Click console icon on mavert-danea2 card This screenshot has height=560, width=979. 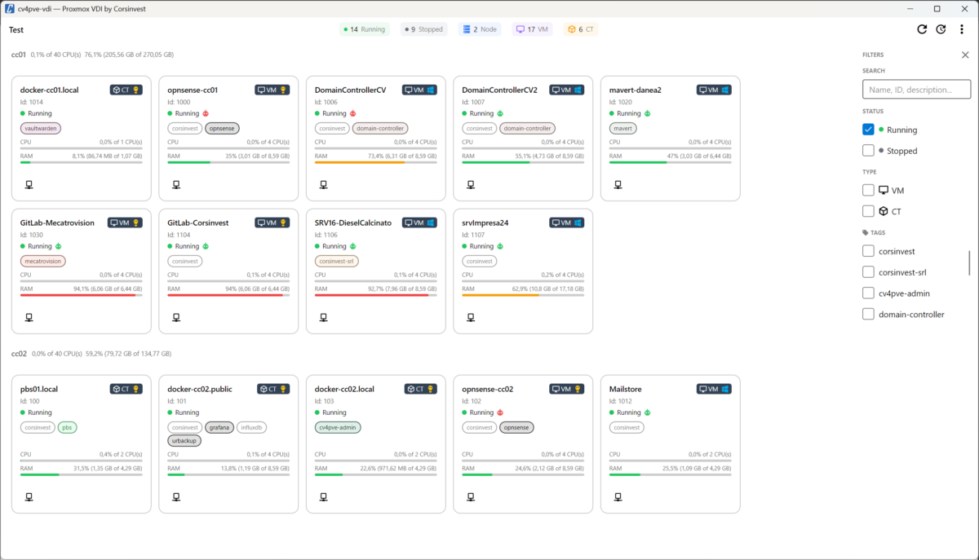tap(618, 184)
